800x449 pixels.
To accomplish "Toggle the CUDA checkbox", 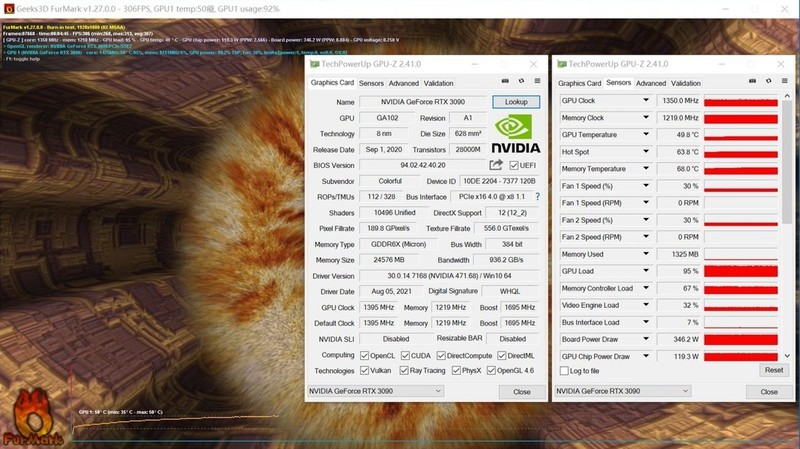I will tap(405, 355).
